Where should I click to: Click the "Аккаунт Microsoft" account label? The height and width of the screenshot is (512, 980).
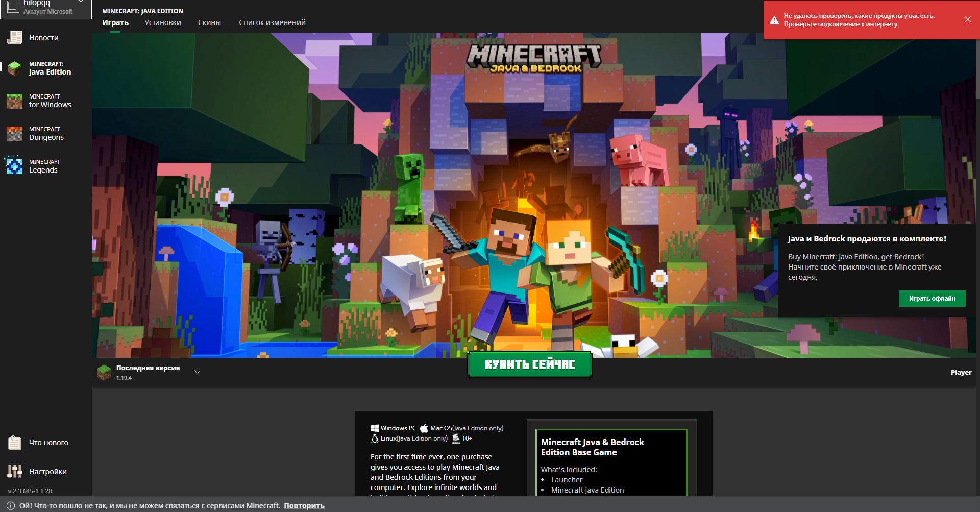[x=48, y=12]
